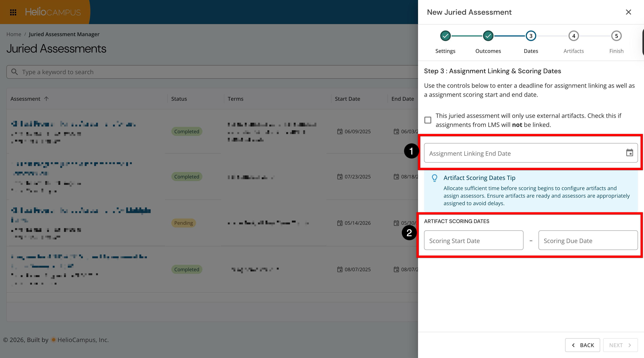Click the Assessment ascending sort arrow
Image resolution: width=644 pixels, height=358 pixels.
click(x=46, y=99)
